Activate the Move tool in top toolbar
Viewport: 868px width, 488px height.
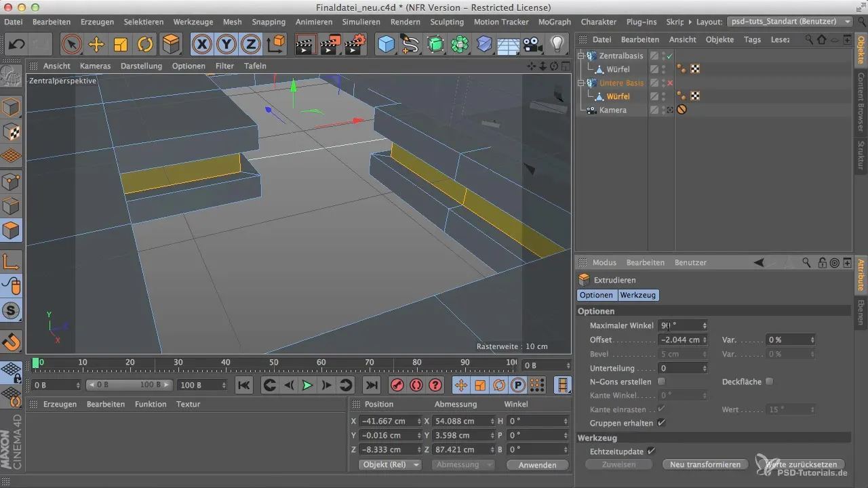96,45
